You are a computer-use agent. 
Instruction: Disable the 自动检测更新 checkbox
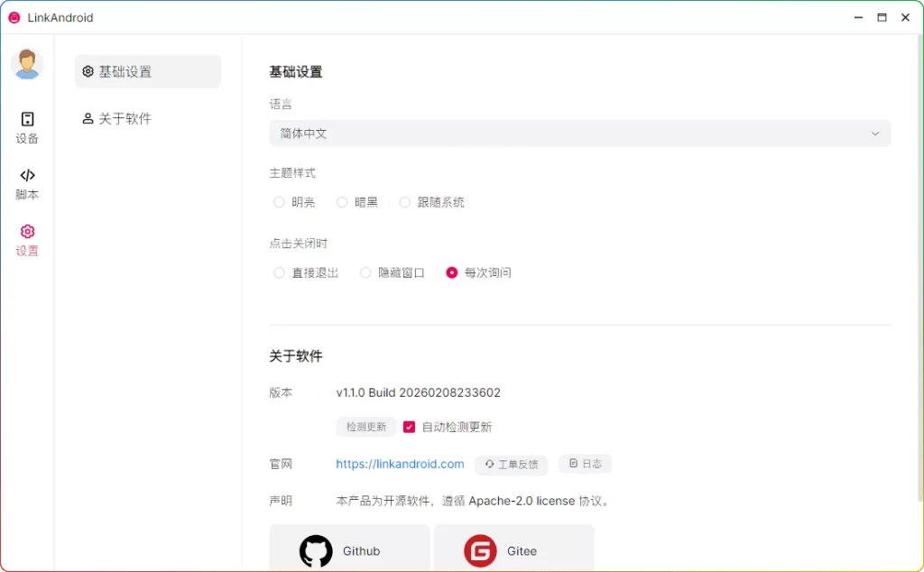pyautogui.click(x=409, y=427)
